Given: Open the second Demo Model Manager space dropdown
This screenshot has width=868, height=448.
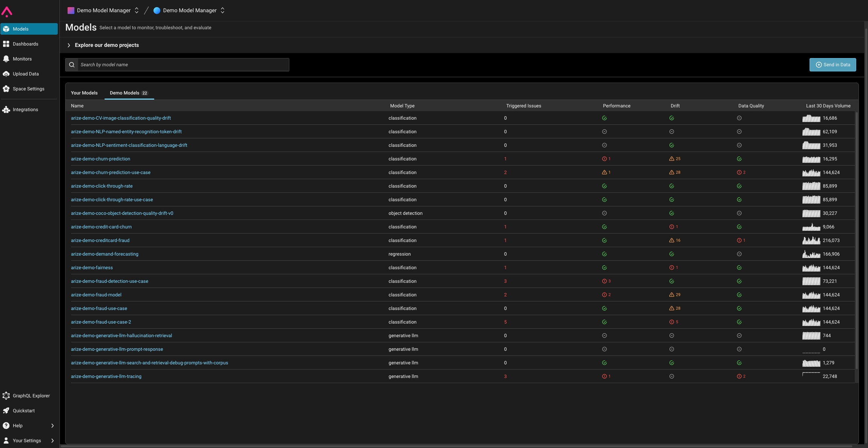Looking at the screenshot, I should pyautogui.click(x=189, y=11).
